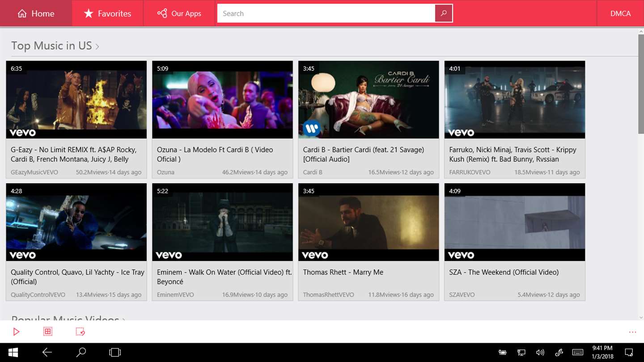The height and width of the screenshot is (362, 644).
Task: Click the QualityControlVEVO channel name
Action: (x=38, y=295)
